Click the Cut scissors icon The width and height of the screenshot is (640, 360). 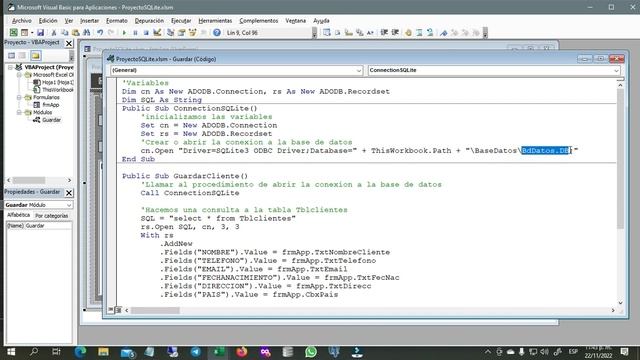tap(53, 33)
